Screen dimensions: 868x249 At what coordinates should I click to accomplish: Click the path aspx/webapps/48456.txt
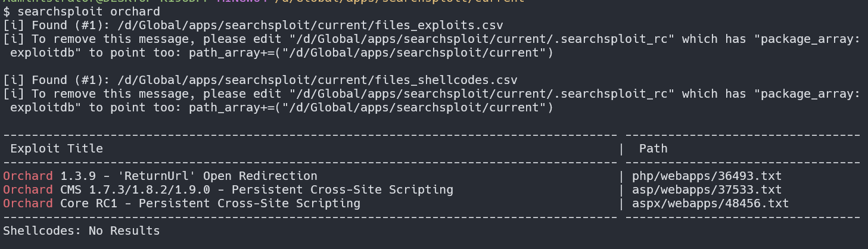(710, 203)
